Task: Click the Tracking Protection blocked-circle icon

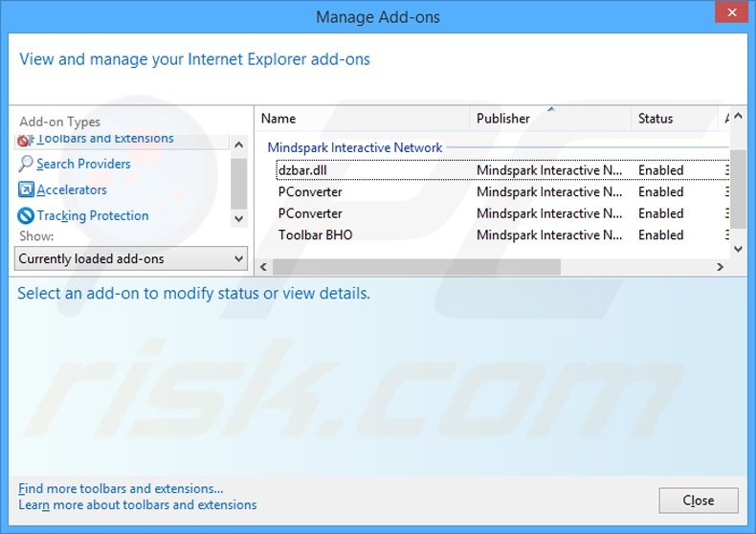Action: [26, 215]
